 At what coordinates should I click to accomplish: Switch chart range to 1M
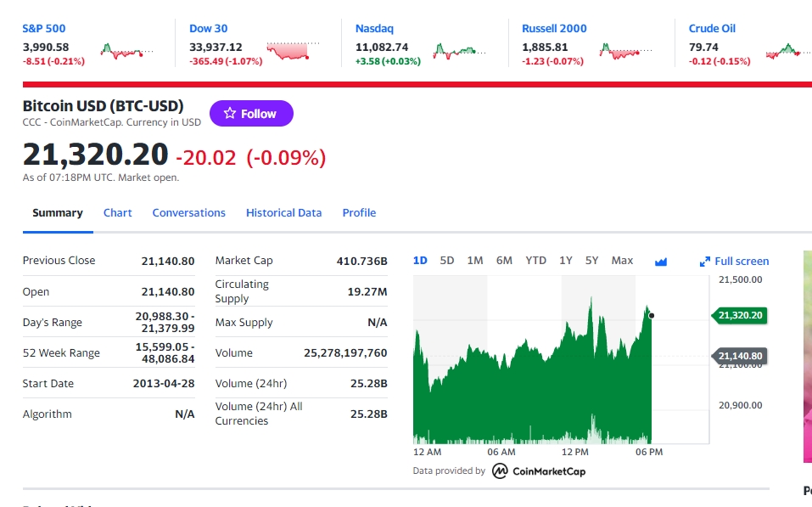(475, 261)
